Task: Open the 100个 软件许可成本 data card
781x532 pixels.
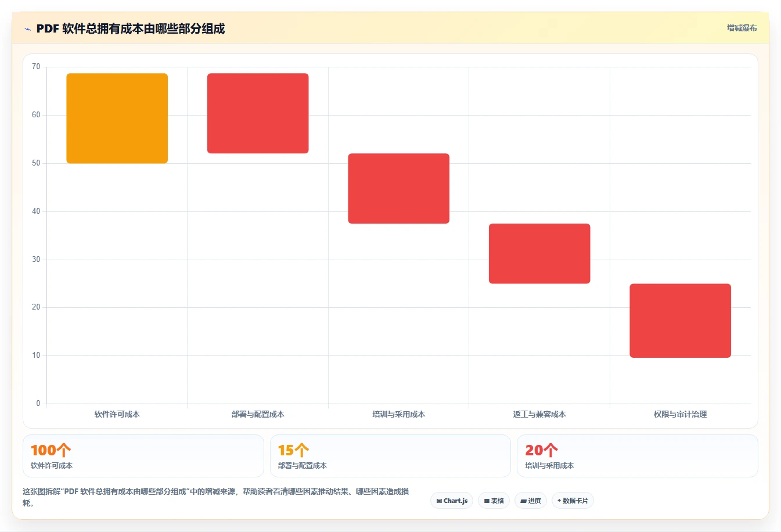Action: 143,456
